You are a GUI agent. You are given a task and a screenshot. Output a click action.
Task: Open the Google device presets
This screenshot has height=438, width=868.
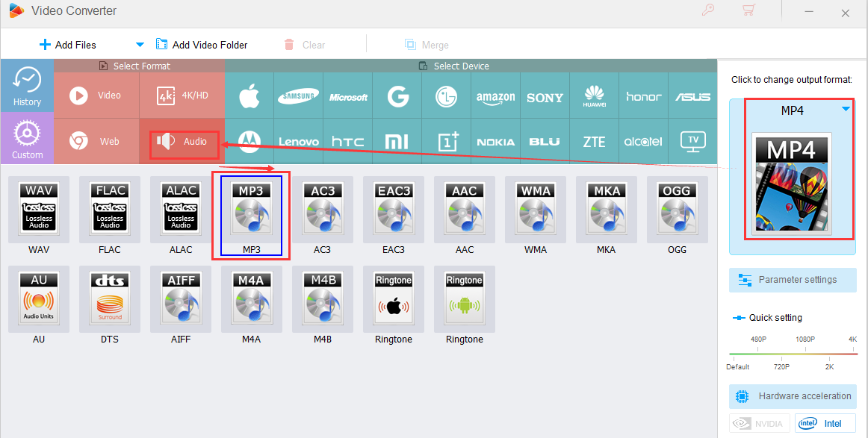click(397, 96)
